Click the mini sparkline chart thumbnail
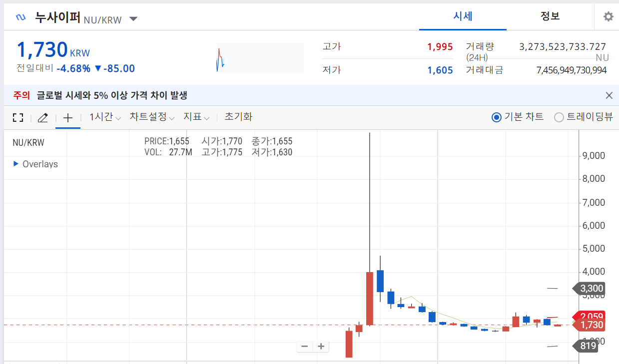The width and height of the screenshot is (619, 364). click(260, 58)
